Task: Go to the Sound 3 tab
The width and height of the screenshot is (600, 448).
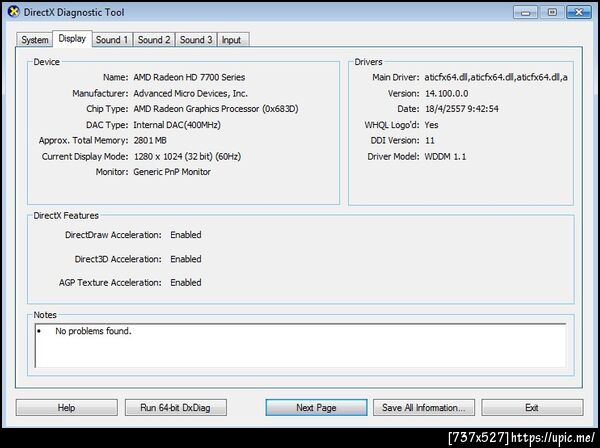Action: pyautogui.click(x=196, y=40)
